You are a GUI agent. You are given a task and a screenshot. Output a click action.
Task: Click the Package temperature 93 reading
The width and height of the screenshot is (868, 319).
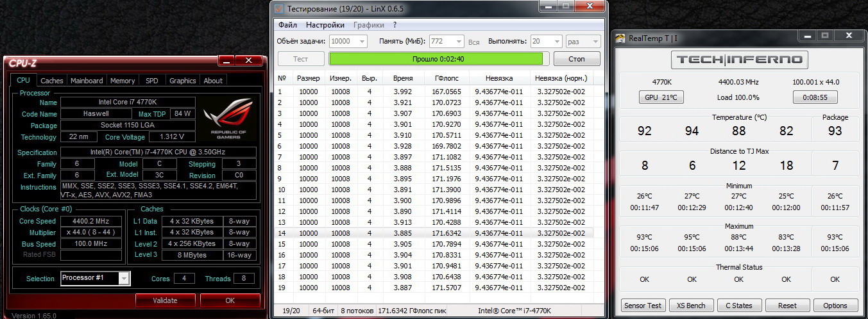(x=835, y=131)
